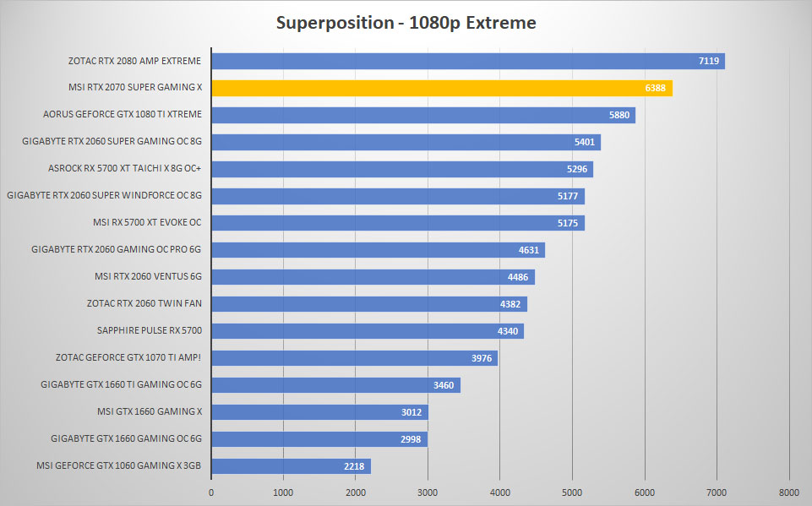Click the bar with value 4631
Image resolution: width=812 pixels, height=506 pixels.
point(379,250)
